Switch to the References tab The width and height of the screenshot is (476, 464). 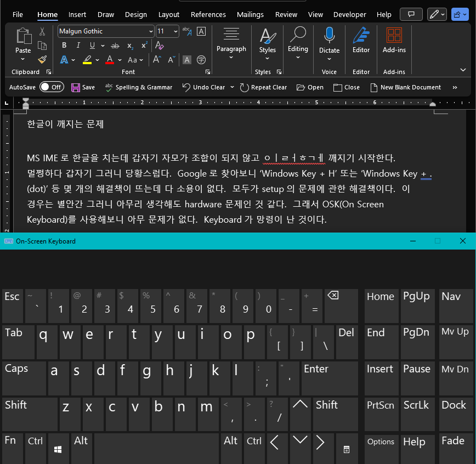[208, 15]
